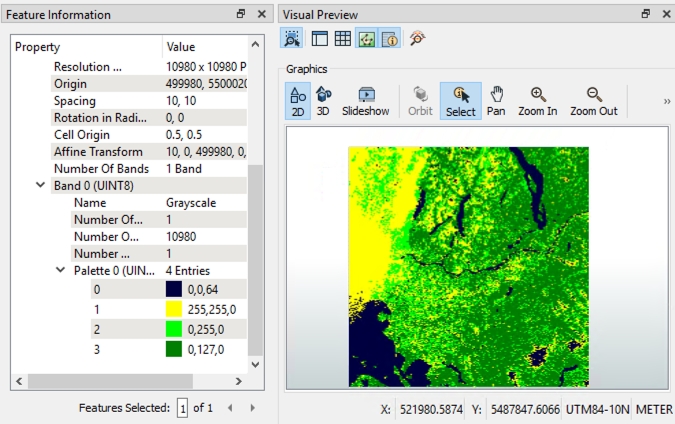Open the graphics toolbar overflow chevron
The image size is (675, 424).
coord(667,101)
